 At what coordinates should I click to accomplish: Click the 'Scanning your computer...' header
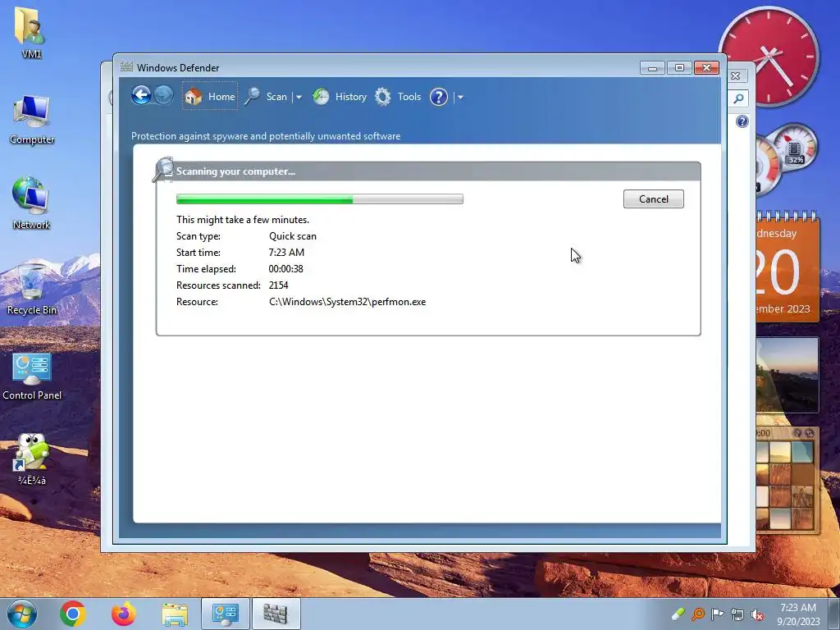tap(235, 171)
